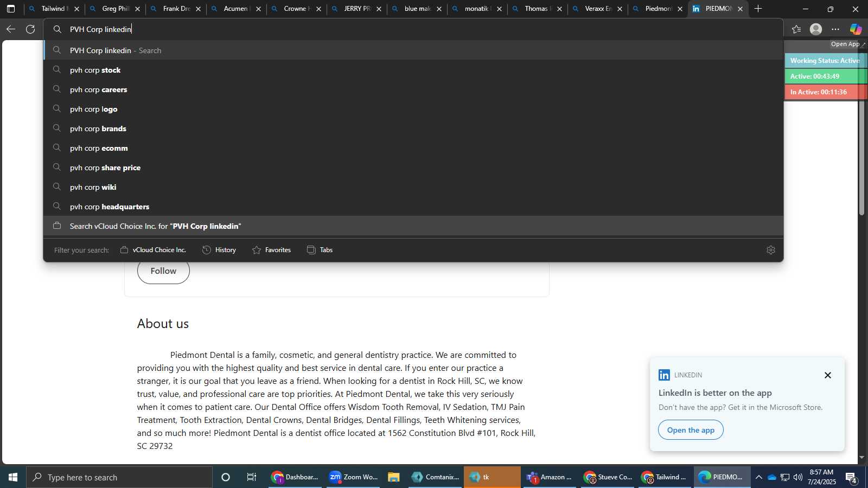The height and width of the screenshot is (488, 868).
Task: Filter search by vCloud Choice Inc.
Action: click(153, 250)
